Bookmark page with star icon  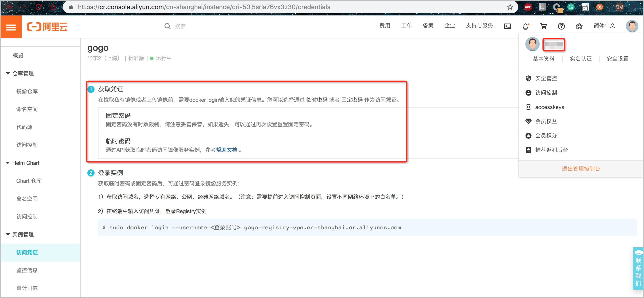tap(510, 7)
